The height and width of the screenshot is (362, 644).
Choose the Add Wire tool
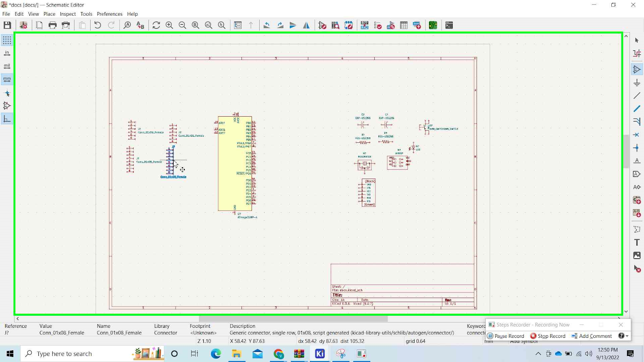point(637,96)
